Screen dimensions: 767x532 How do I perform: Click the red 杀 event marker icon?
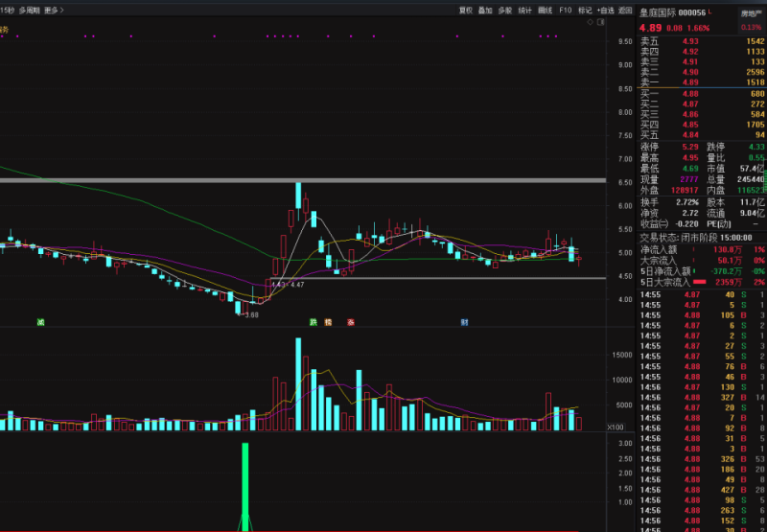click(351, 322)
